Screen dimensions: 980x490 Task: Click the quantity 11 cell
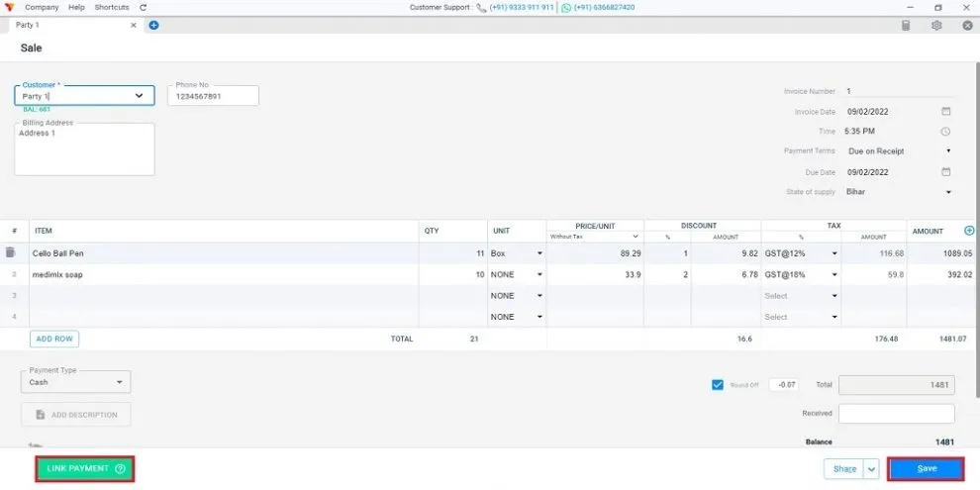tap(453, 253)
